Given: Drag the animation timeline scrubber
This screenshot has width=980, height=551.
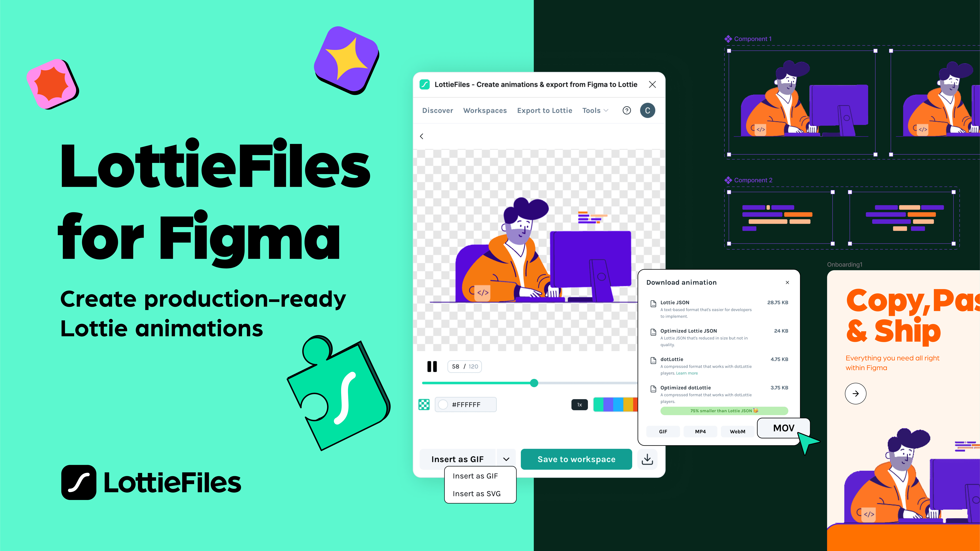Looking at the screenshot, I should [x=534, y=383].
